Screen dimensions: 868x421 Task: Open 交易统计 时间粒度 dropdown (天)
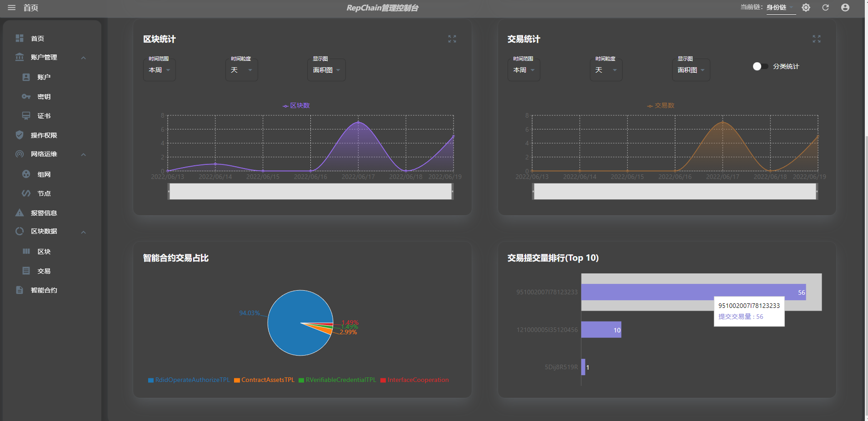coord(606,70)
